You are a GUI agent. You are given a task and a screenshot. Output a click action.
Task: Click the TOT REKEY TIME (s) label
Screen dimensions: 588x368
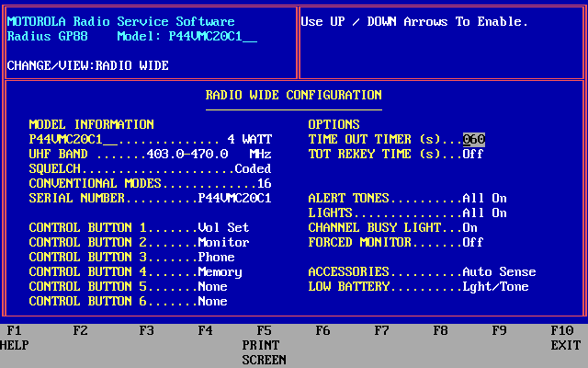click(374, 154)
